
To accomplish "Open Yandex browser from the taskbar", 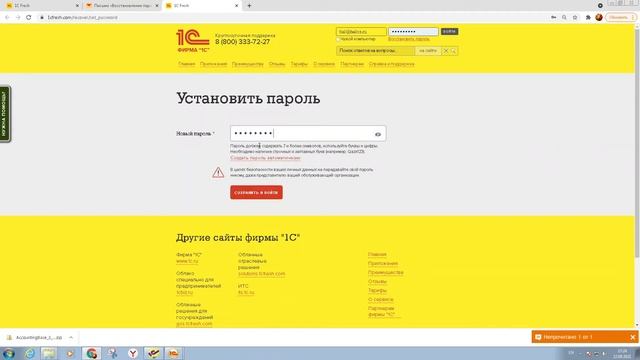I will pos(133,353).
